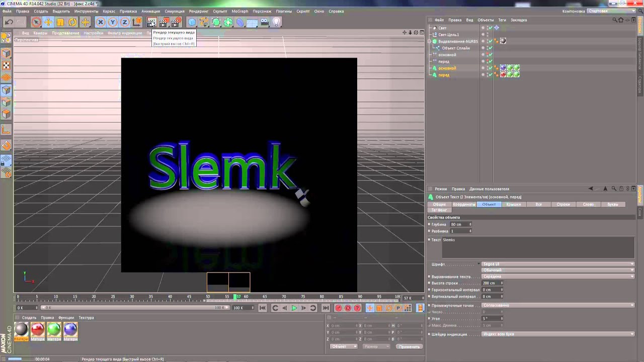Select the green material sphere

tap(54, 329)
